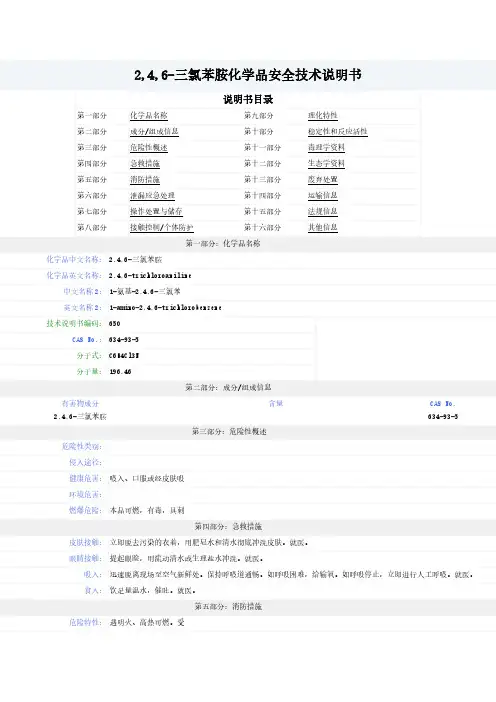The width and height of the screenshot is (496, 702).
Task: Click section header 第一部分：化学品名称
Action: click(x=223, y=244)
